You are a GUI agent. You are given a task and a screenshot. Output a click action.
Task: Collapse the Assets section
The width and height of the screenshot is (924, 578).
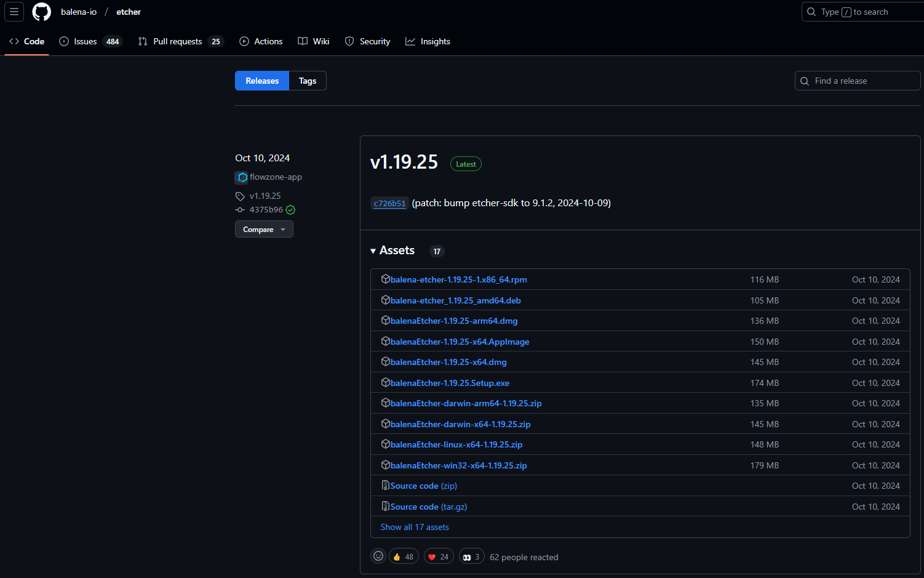[x=392, y=251]
